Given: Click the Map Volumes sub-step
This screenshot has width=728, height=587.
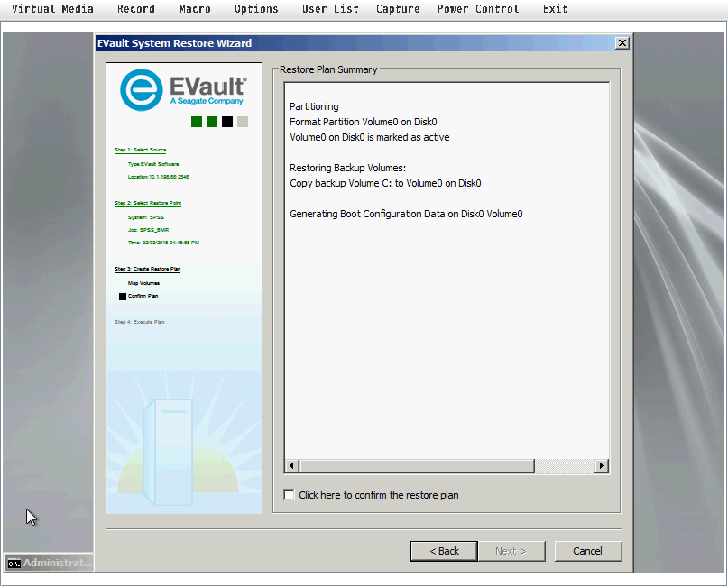Looking at the screenshot, I should (144, 283).
